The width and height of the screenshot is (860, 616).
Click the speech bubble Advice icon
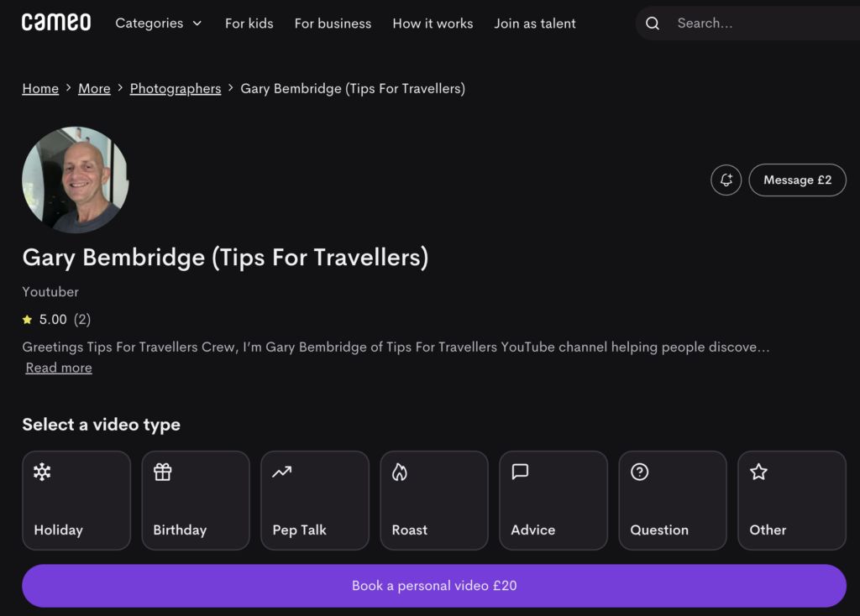[x=520, y=472]
